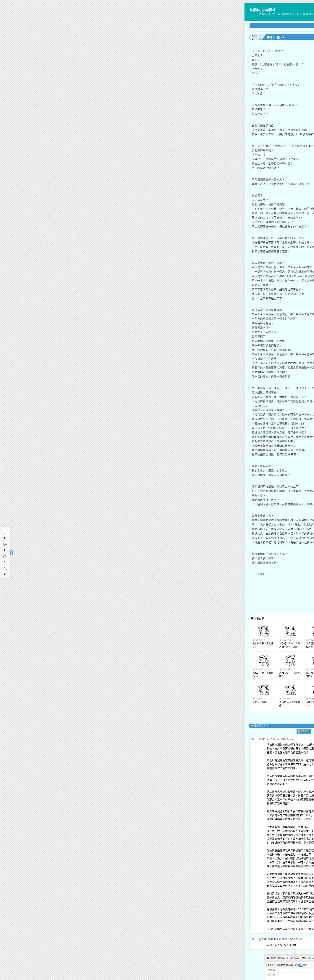Bookmark this article using the bookmark icon
Image resolution: width=314 pixels, height=980 pixels.
(x=5, y=532)
